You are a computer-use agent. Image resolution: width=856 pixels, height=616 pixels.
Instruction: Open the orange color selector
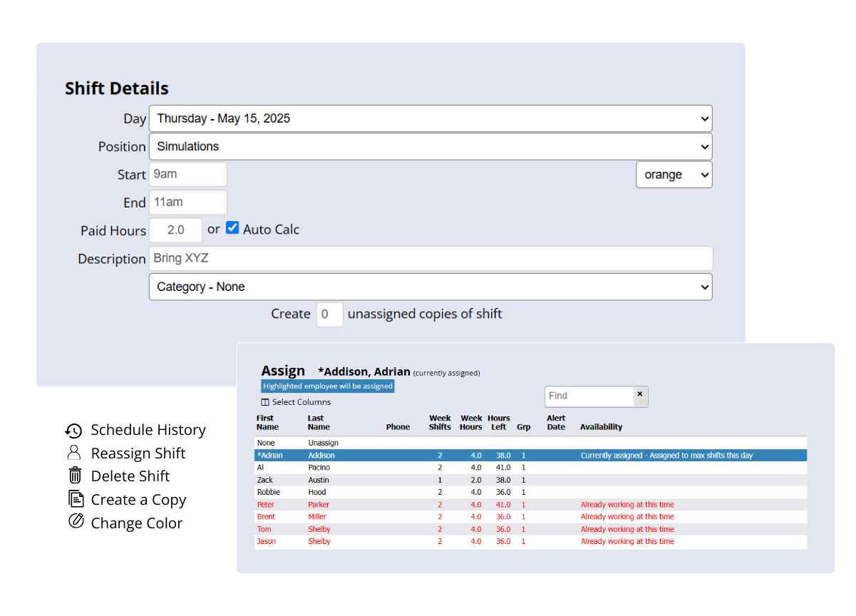pyautogui.click(x=673, y=174)
